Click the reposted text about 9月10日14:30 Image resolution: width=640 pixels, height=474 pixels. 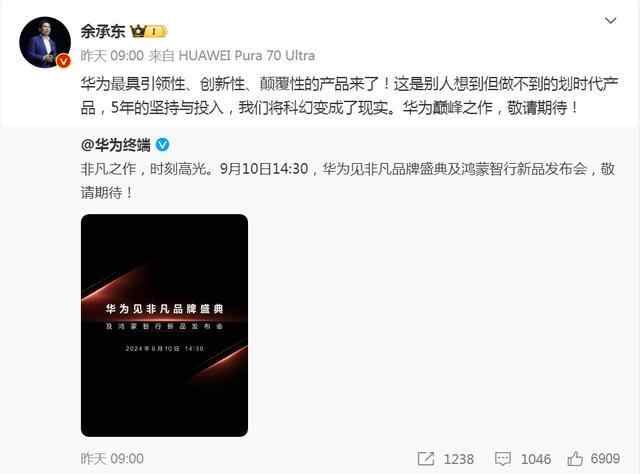[x=348, y=180]
